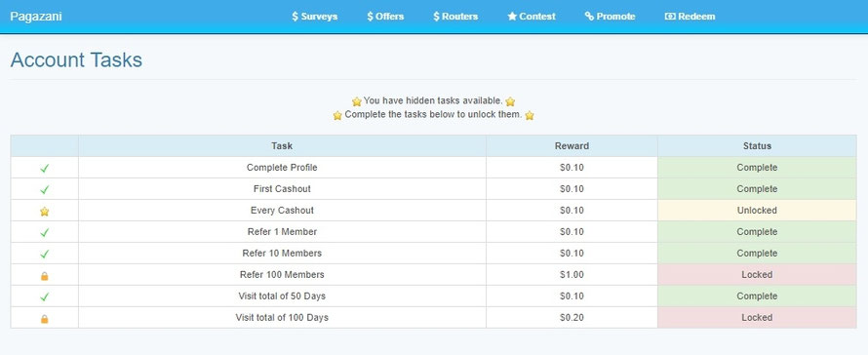Click the 'Complete' status of Refer 10 Members
The image size is (868, 355).
(x=757, y=254)
